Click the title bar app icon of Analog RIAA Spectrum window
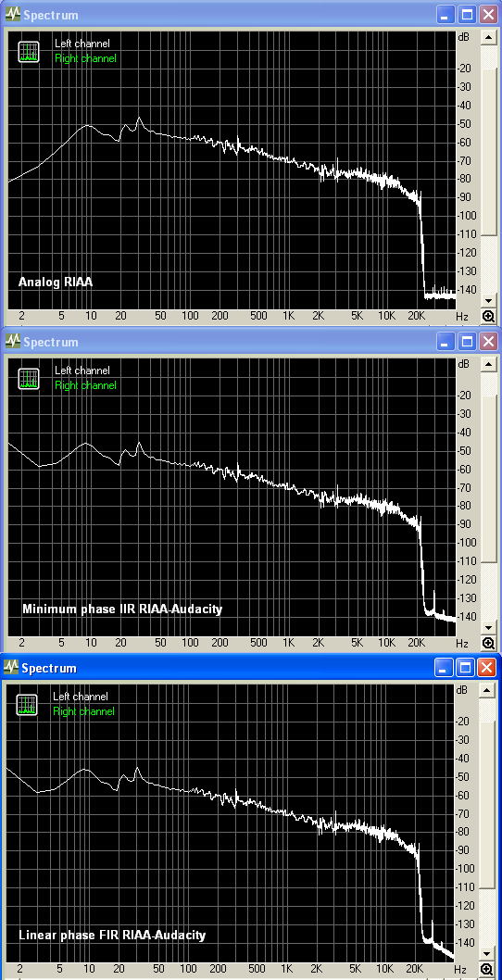Viewport: 502px width, 980px height. pos(12,15)
